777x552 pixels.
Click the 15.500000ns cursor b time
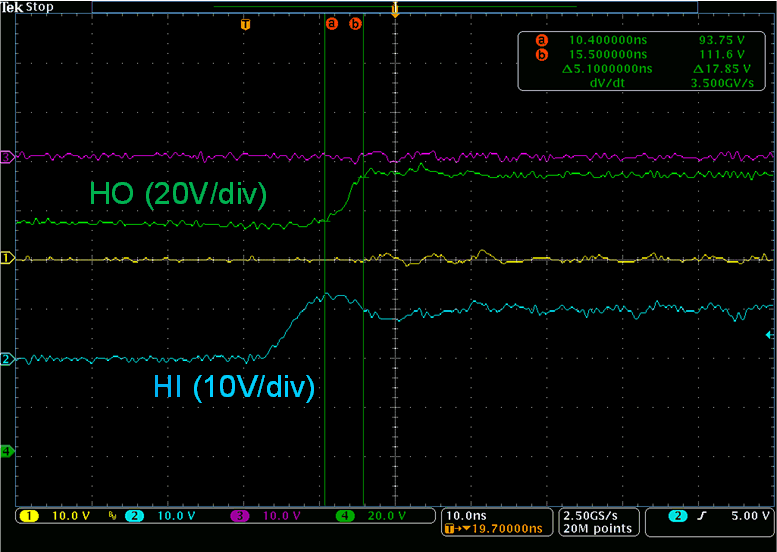[x=608, y=55]
